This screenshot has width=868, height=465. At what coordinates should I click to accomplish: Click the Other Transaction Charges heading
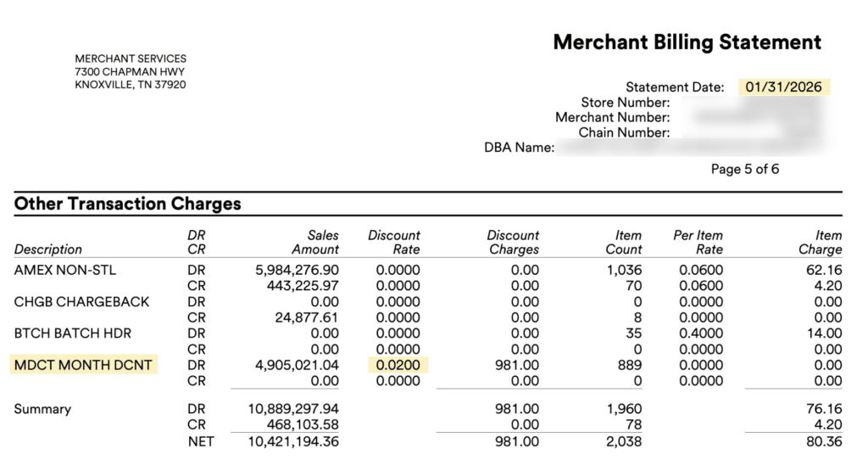click(x=127, y=204)
